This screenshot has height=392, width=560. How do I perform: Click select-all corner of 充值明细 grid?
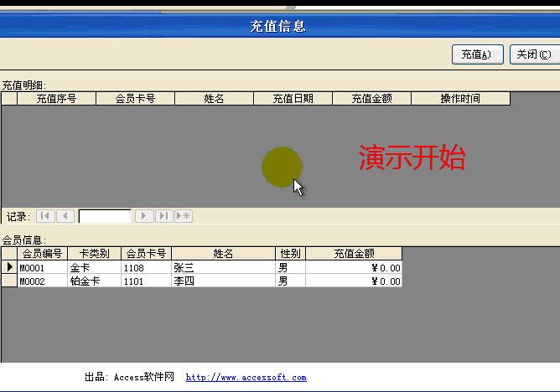tap(9, 99)
